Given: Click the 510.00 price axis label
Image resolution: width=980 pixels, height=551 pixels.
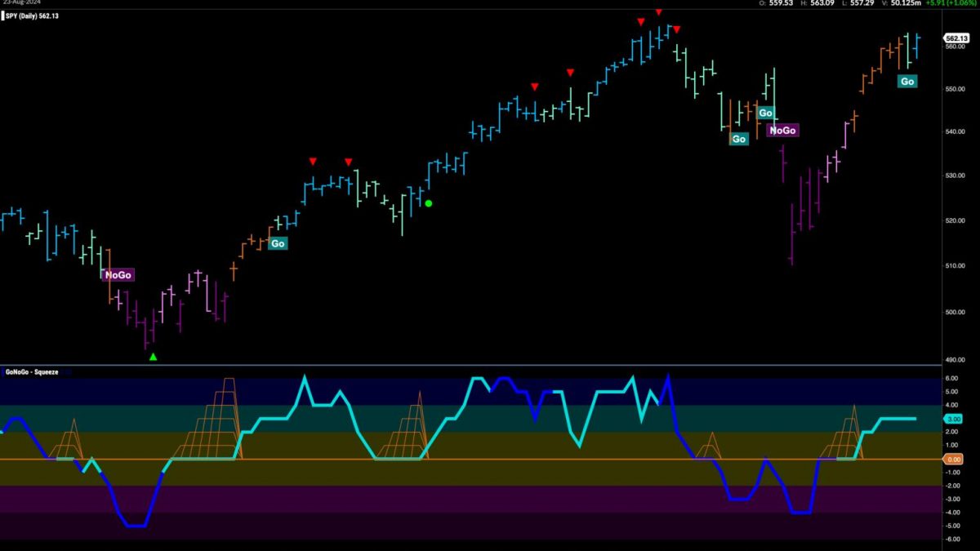Looking at the screenshot, I should tap(954, 265).
